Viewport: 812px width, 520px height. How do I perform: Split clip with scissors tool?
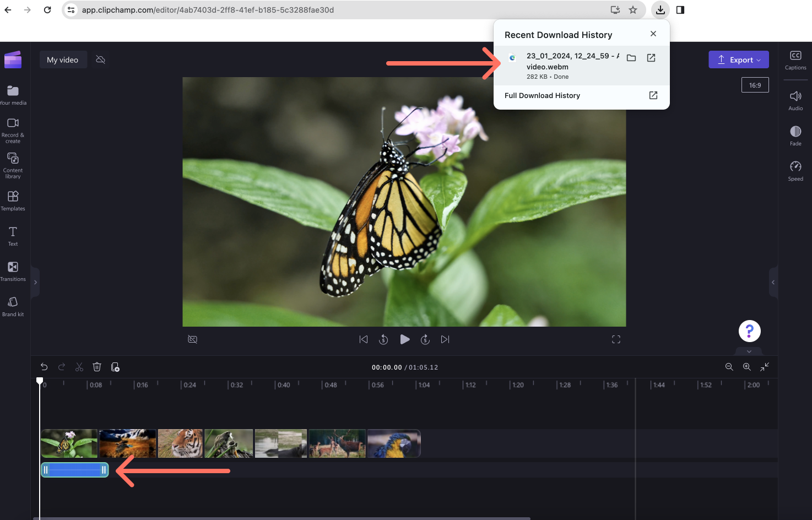[x=79, y=367]
